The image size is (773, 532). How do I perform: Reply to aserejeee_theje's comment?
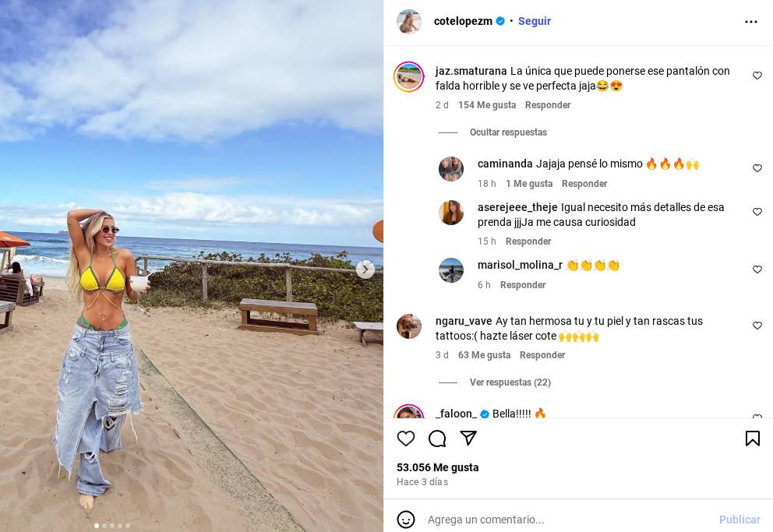[x=528, y=241]
